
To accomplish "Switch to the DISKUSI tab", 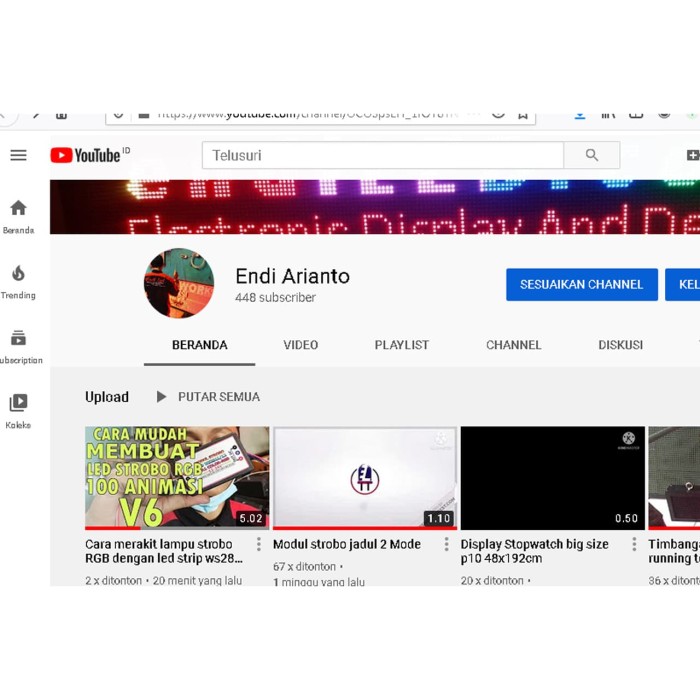I will point(621,345).
